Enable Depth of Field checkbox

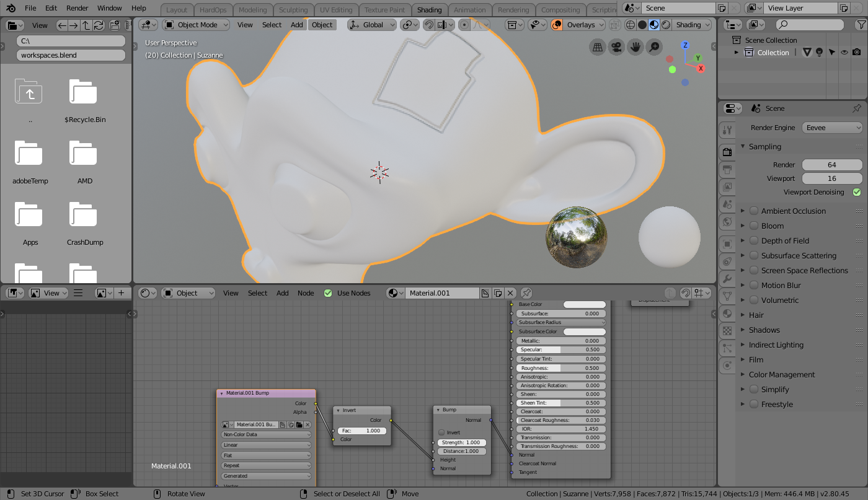point(754,240)
